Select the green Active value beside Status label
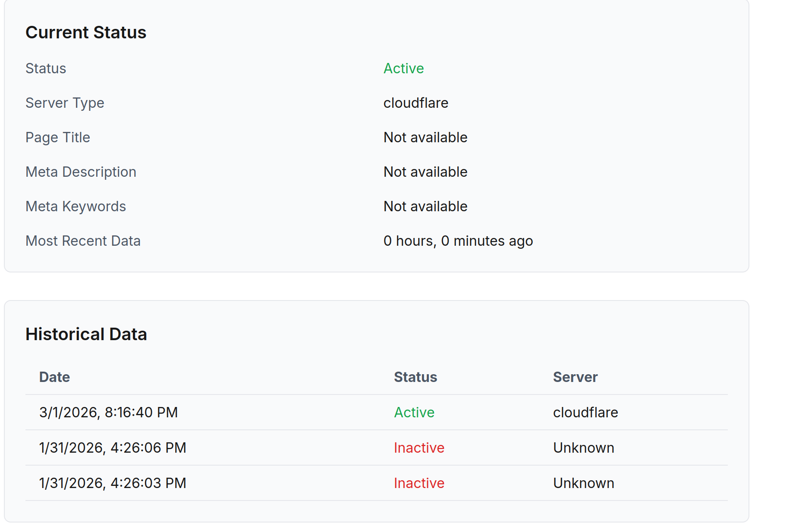799x532 pixels. coord(403,69)
